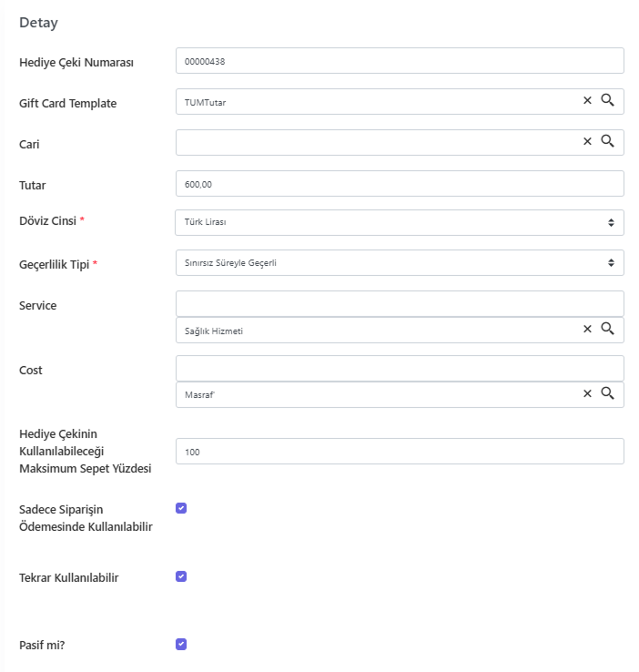The height and width of the screenshot is (672, 639).
Task: Open Cari search lookup
Action: [607, 141]
